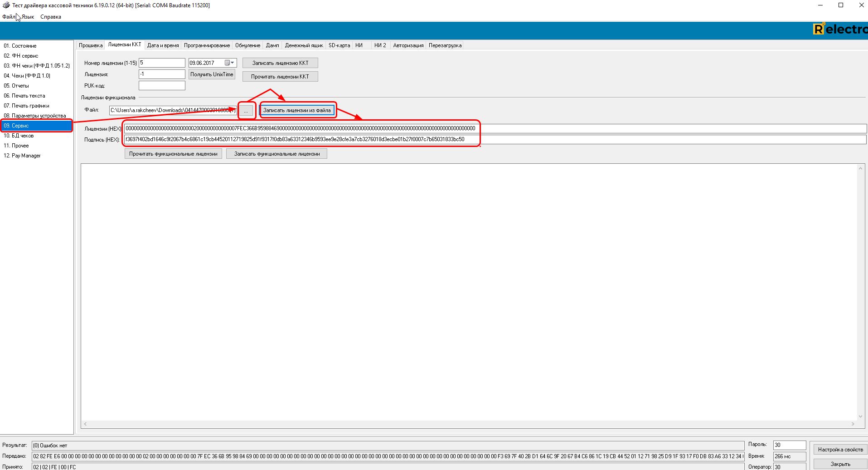The height and width of the screenshot is (470, 868).
Task: Select 05. Отчеты in the sidebar
Action: pyautogui.click(x=16, y=86)
